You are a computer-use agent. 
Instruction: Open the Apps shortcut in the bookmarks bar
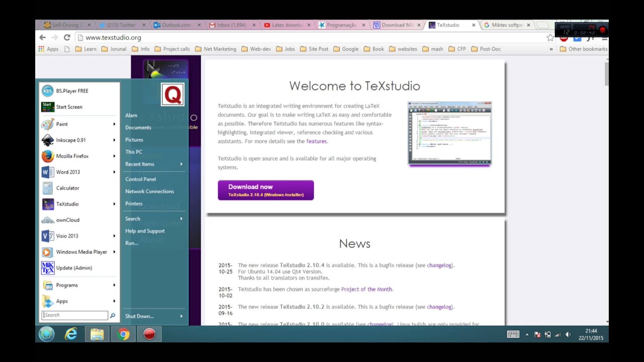[48, 49]
